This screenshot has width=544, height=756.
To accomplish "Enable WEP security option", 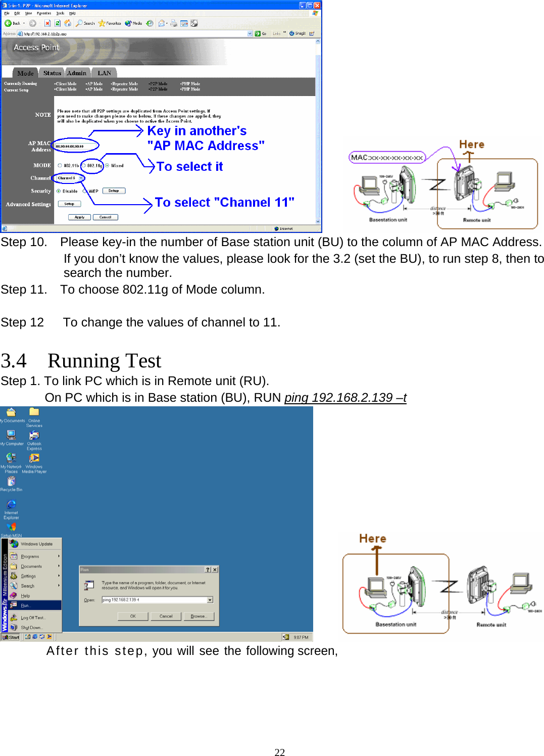I will (85, 191).
